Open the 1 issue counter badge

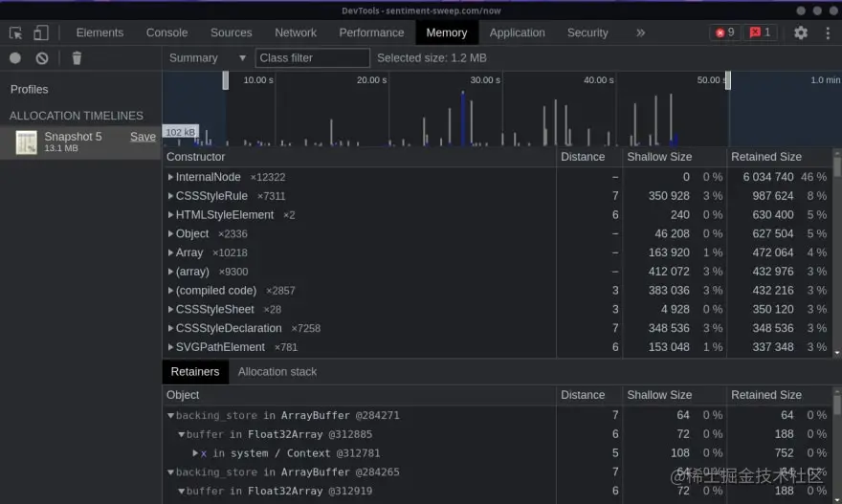click(760, 33)
